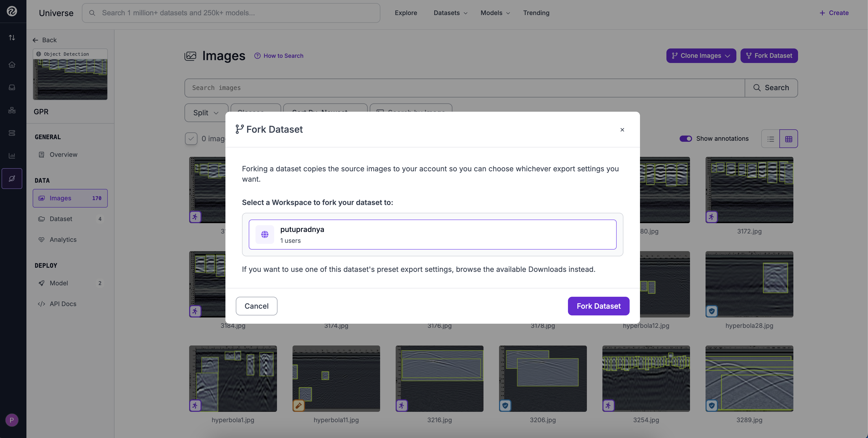Open Dataset versions in the sidebar
The width and height of the screenshot is (868, 438).
70,219
